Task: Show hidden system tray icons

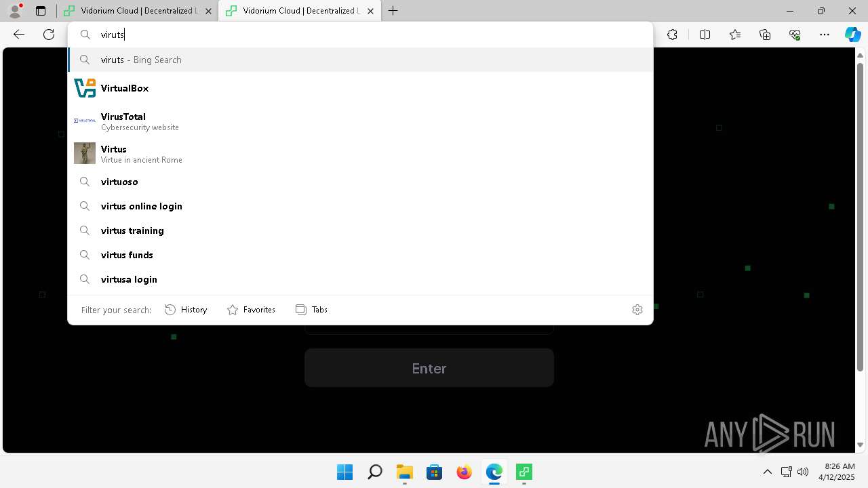Action: coord(768,472)
